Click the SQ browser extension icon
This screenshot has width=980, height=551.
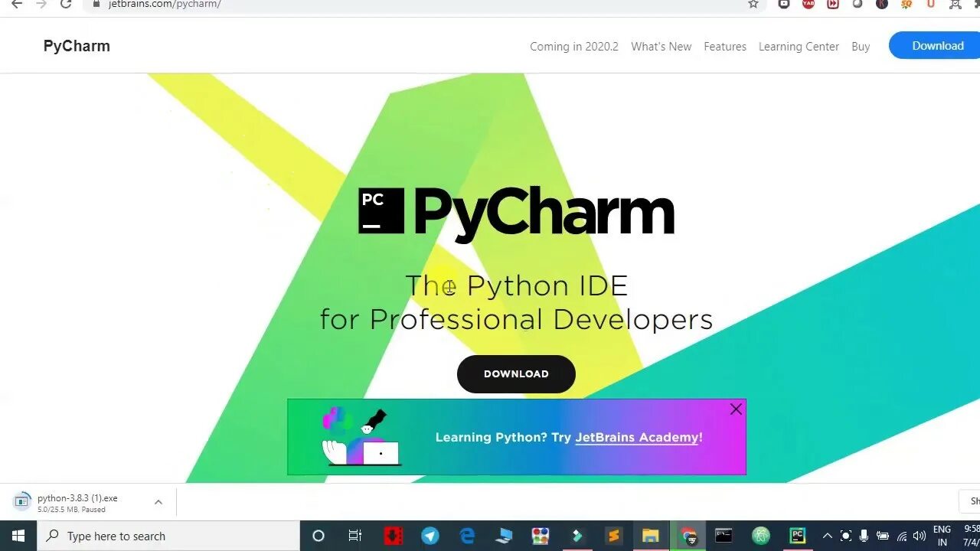coord(906,4)
